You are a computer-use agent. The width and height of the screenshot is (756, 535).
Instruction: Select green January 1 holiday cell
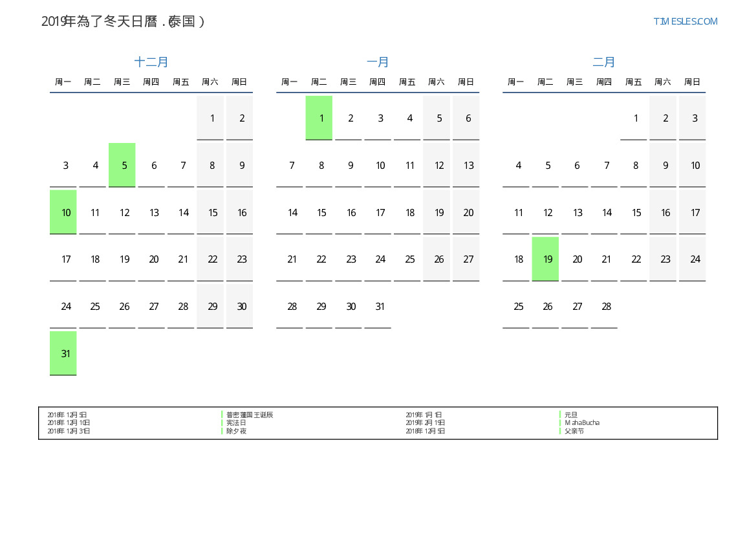pyautogui.click(x=319, y=118)
